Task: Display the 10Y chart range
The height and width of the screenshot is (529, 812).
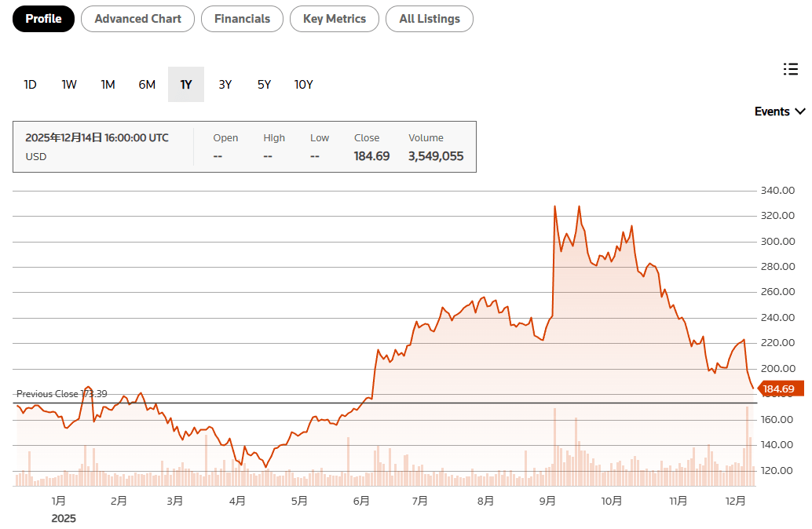Action: tap(303, 85)
